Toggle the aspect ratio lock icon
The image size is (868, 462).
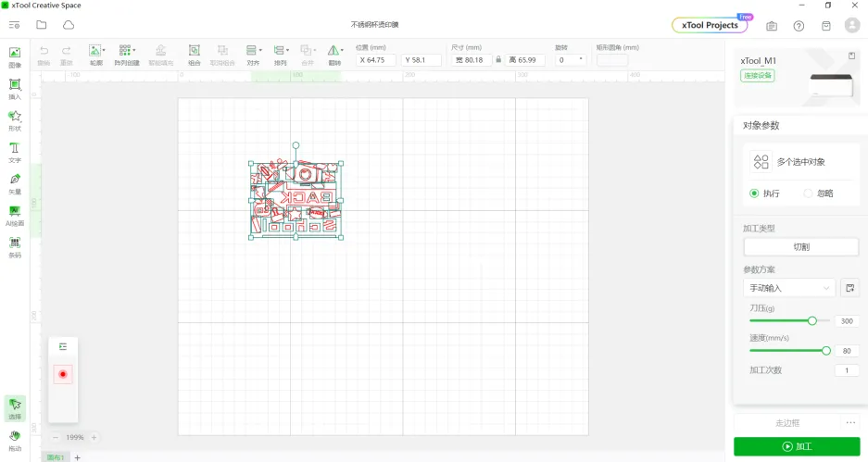coord(498,60)
